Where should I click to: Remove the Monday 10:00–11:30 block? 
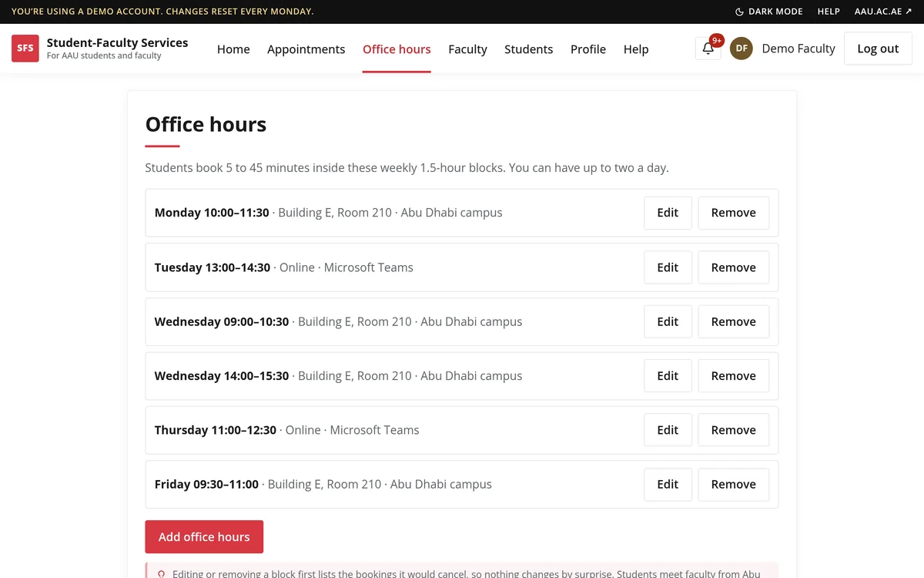[733, 213]
